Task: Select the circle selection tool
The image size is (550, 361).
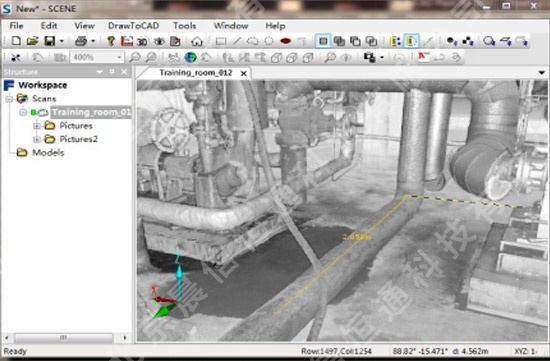Action: tap(269, 41)
